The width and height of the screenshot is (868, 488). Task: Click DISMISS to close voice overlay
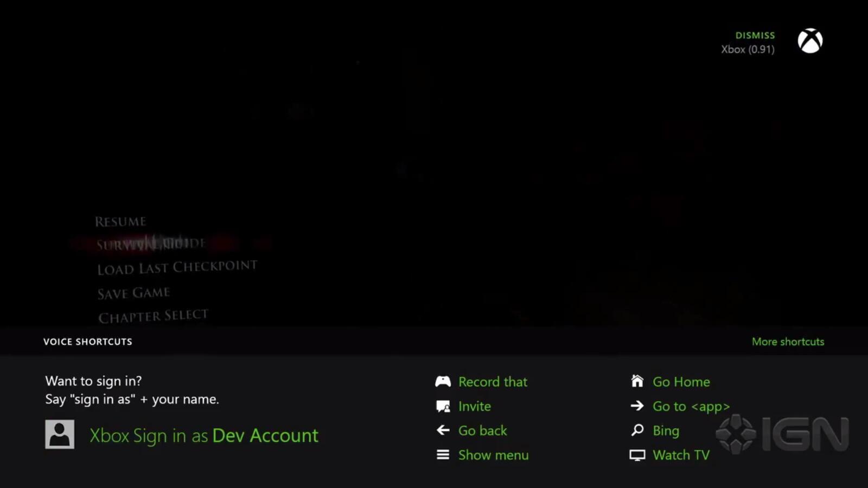pos(755,35)
